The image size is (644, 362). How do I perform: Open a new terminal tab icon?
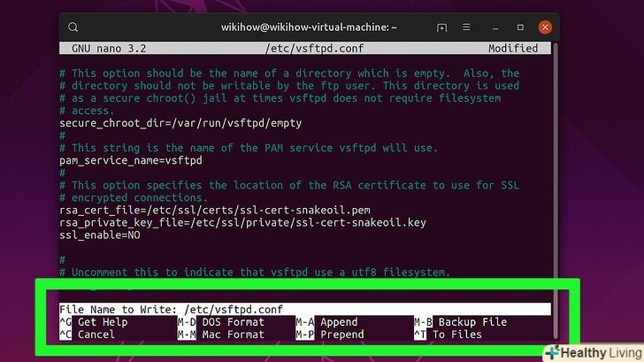tap(442, 27)
